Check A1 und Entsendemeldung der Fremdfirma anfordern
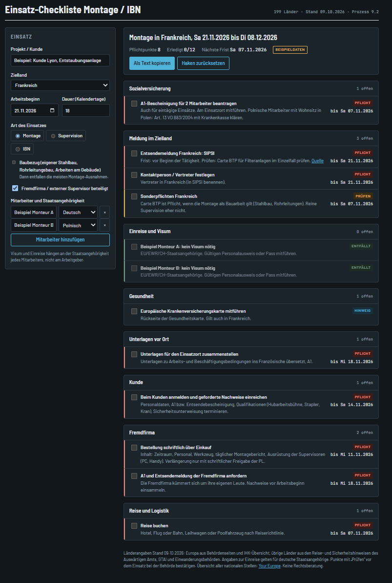The height and width of the screenshot is (583, 392). 134,476
